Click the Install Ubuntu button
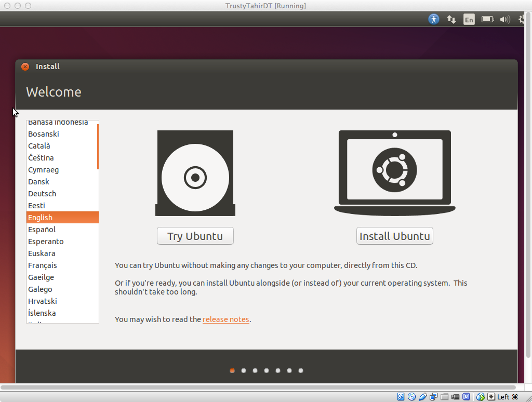Viewport: 532px width, 402px height. click(395, 236)
